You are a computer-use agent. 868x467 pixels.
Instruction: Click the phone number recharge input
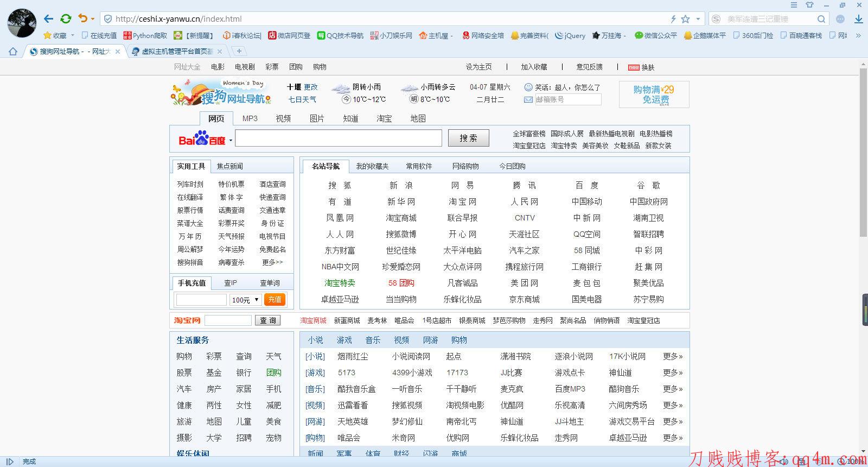(x=201, y=300)
